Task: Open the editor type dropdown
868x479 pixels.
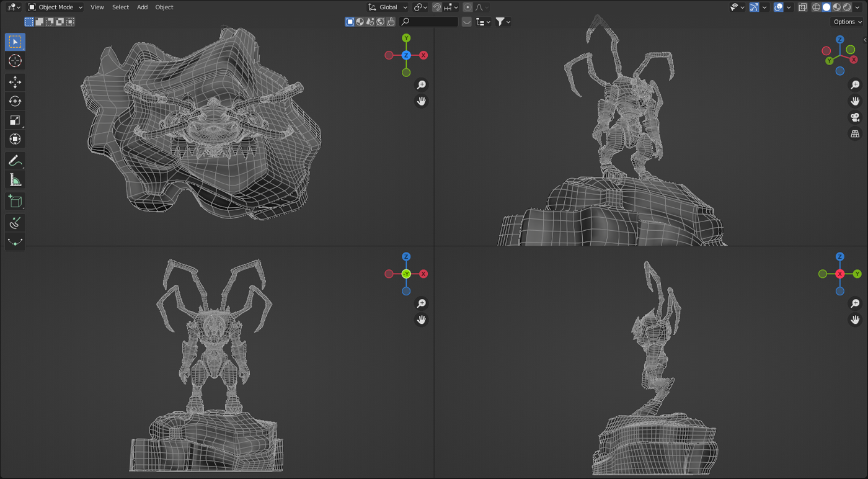Action: tap(12, 7)
